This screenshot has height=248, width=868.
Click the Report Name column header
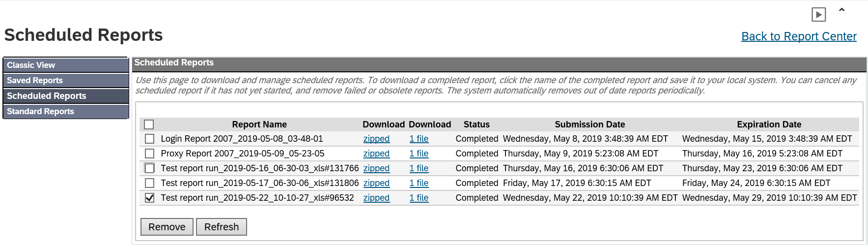click(x=259, y=124)
